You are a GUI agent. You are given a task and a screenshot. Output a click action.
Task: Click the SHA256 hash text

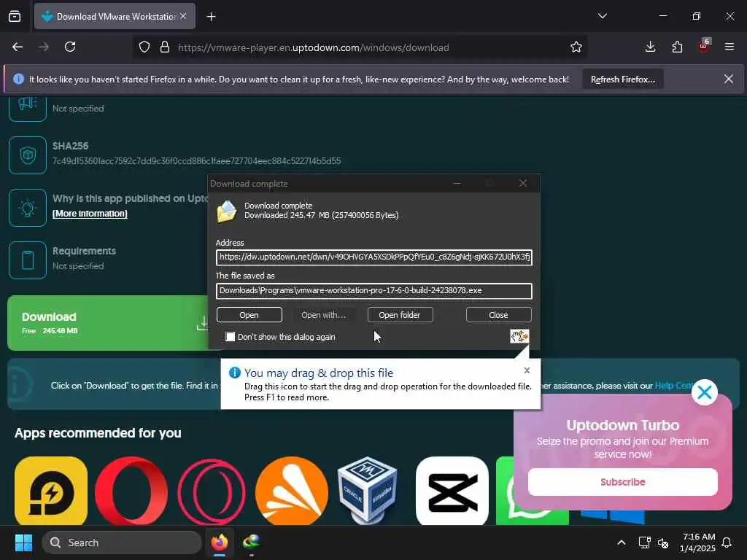[x=196, y=161]
